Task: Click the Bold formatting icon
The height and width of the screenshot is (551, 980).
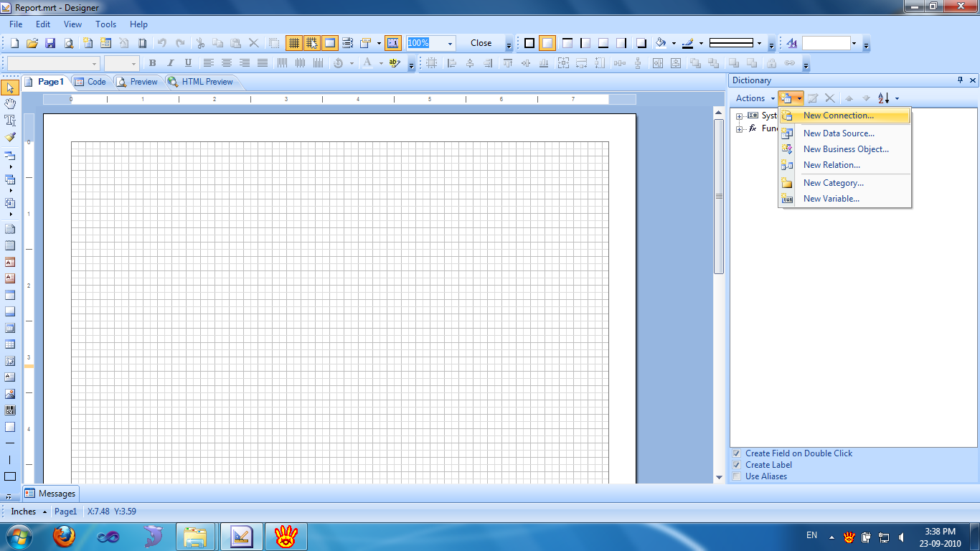Action: click(x=152, y=63)
